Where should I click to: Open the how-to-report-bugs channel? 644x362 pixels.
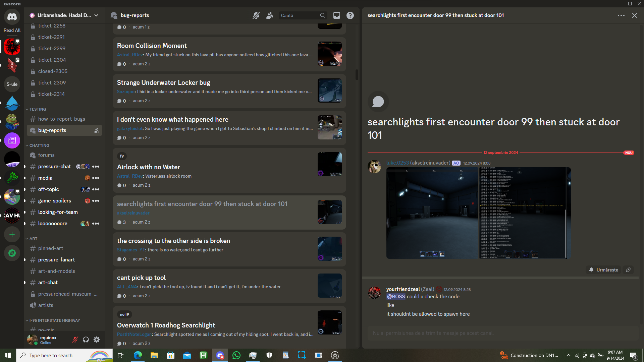point(61,119)
